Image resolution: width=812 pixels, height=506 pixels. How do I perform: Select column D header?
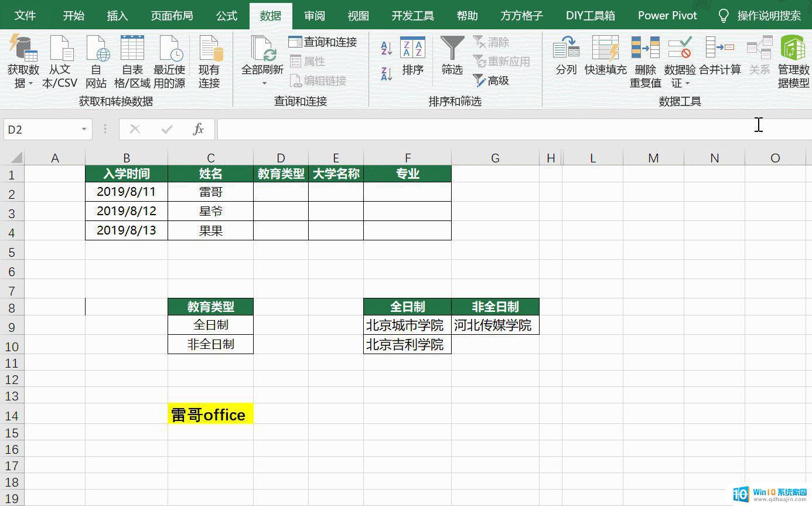tap(281, 158)
